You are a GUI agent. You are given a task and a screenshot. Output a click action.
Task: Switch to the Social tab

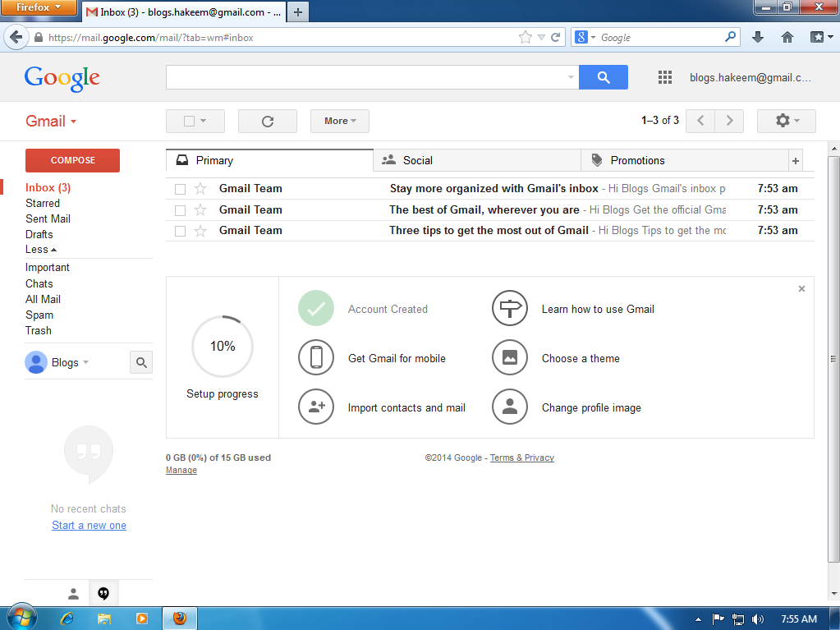(x=477, y=161)
